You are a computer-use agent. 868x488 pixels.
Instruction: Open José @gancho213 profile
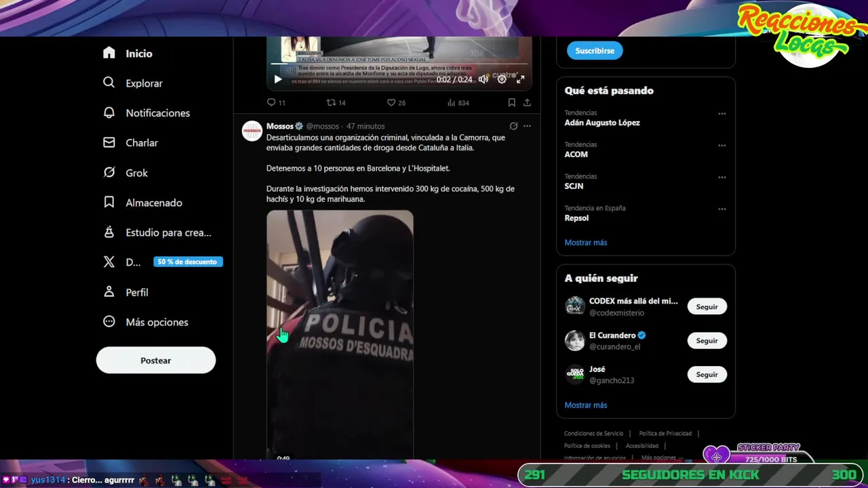[x=597, y=369]
